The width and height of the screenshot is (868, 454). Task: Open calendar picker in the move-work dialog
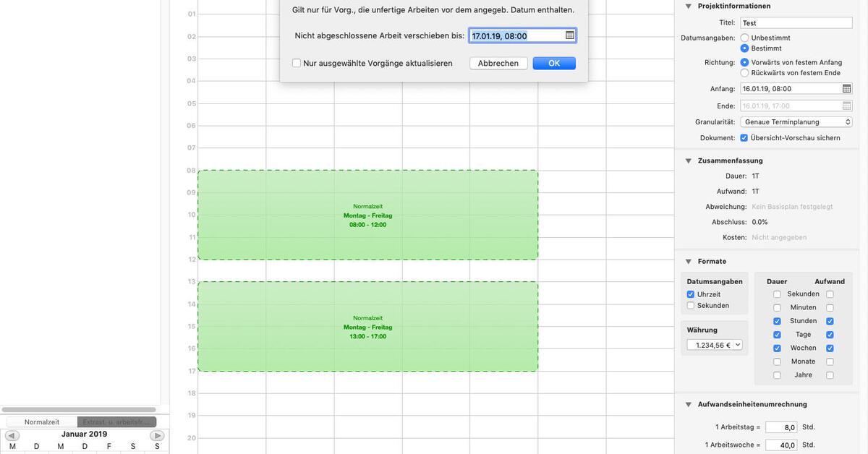point(568,34)
